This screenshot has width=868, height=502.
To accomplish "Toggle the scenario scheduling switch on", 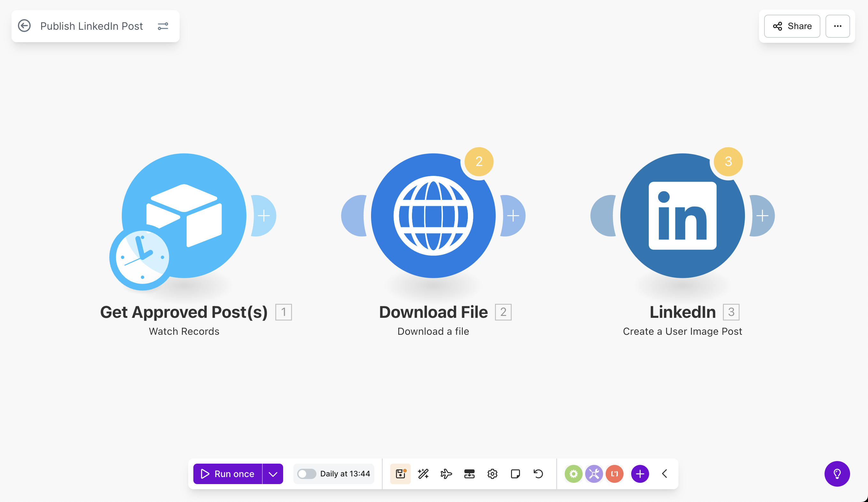I will (306, 474).
